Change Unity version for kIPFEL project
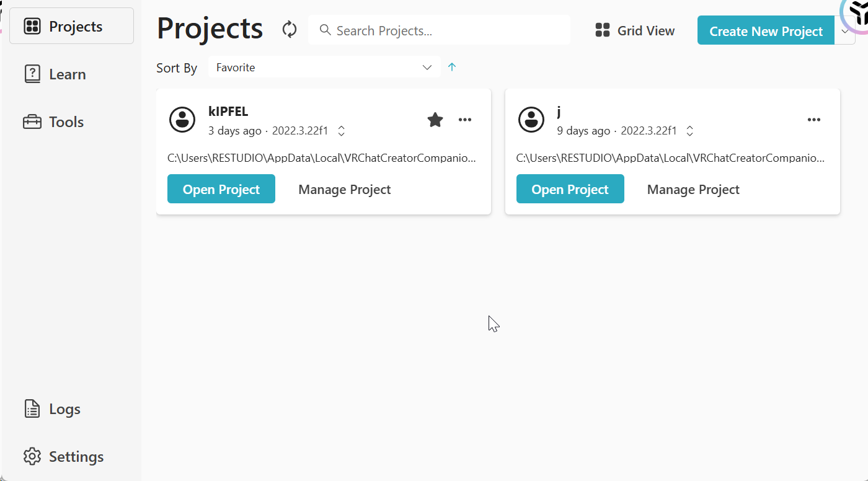Screen dimensions: 868x481 coord(341,131)
